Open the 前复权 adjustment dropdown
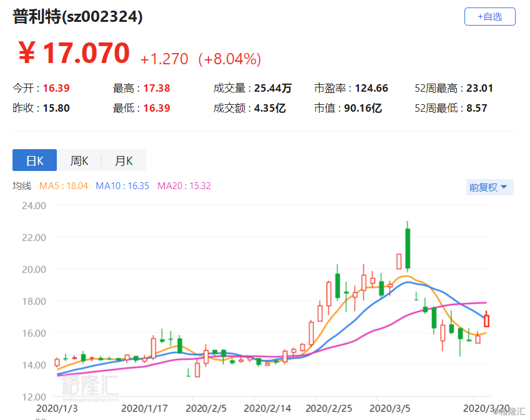 click(x=490, y=187)
